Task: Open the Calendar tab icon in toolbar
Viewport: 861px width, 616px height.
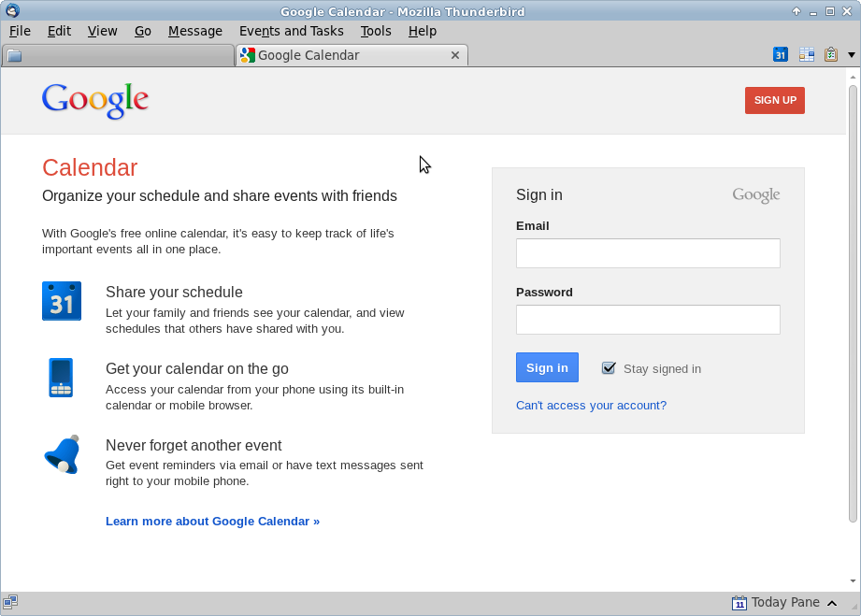Action: 781,55
